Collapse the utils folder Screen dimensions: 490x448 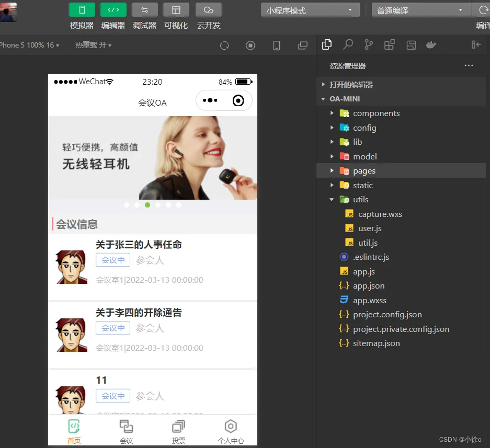pyautogui.click(x=401, y=199)
